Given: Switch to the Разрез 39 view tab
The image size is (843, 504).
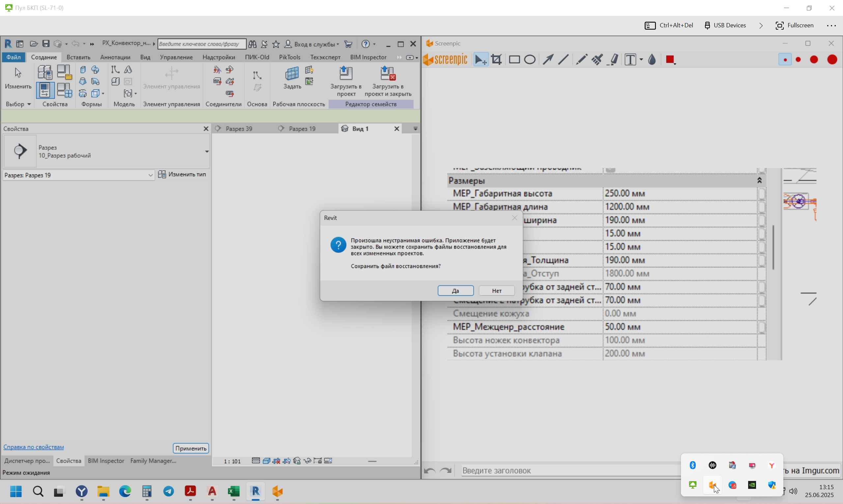Looking at the screenshot, I should (x=239, y=129).
